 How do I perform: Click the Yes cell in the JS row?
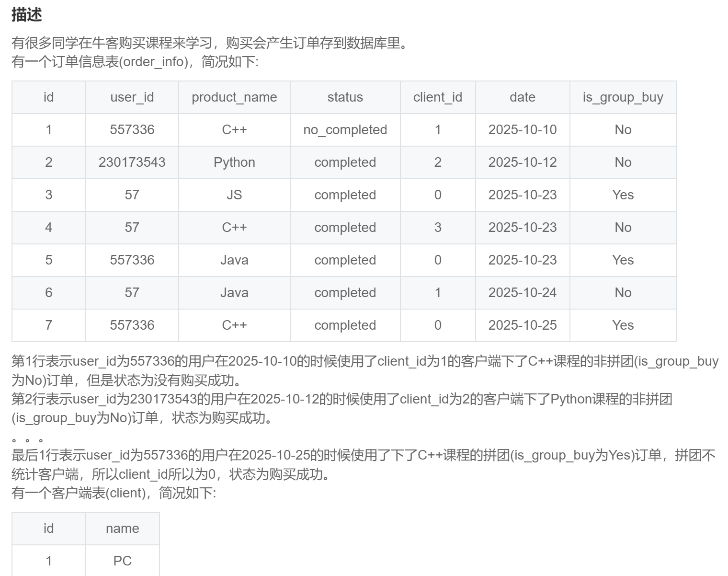point(623,195)
